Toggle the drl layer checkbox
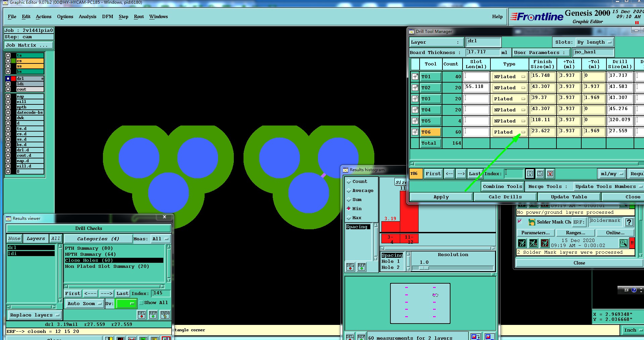Image resolution: width=644 pixels, height=340 pixels. coord(8,79)
